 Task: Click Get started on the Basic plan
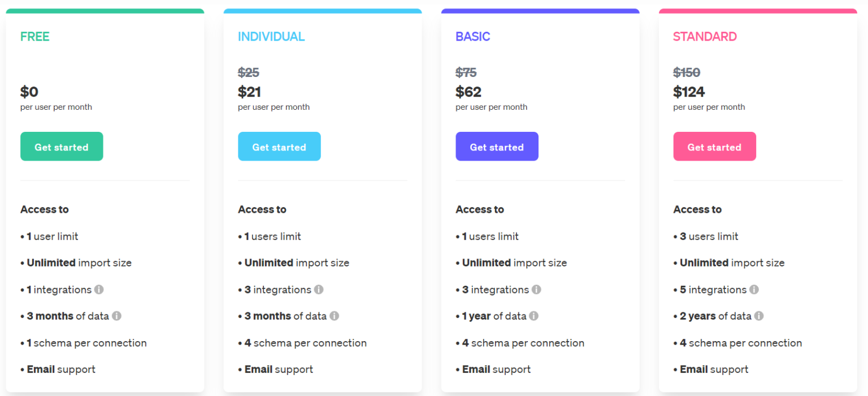click(497, 146)
